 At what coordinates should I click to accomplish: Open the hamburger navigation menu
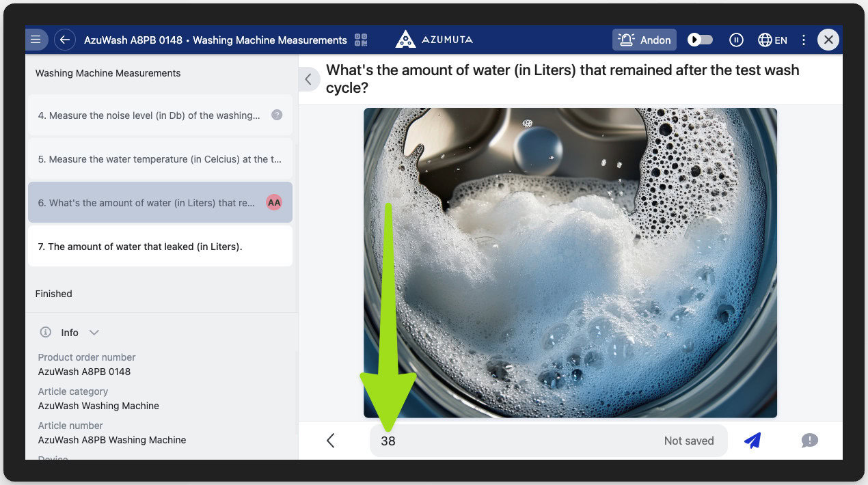36,40
